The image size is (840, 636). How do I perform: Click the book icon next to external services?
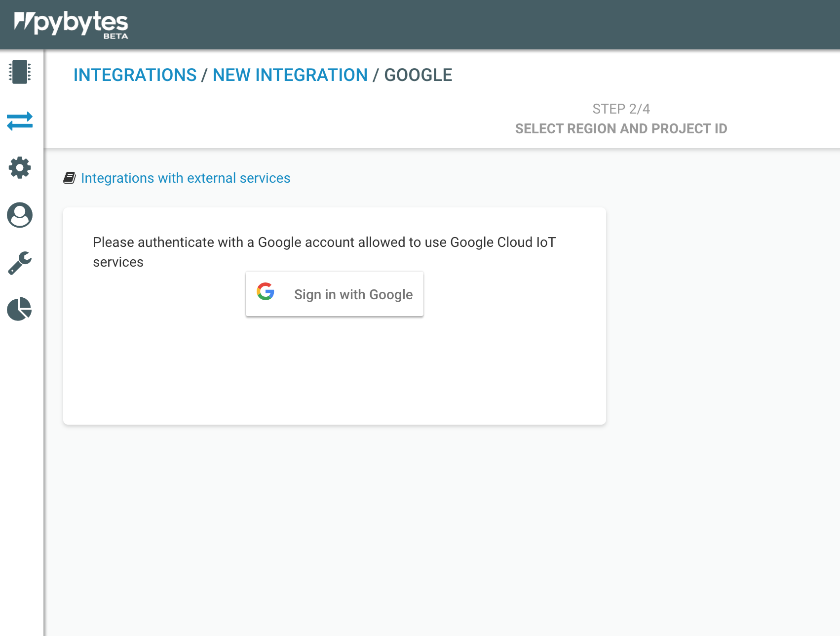70,177
